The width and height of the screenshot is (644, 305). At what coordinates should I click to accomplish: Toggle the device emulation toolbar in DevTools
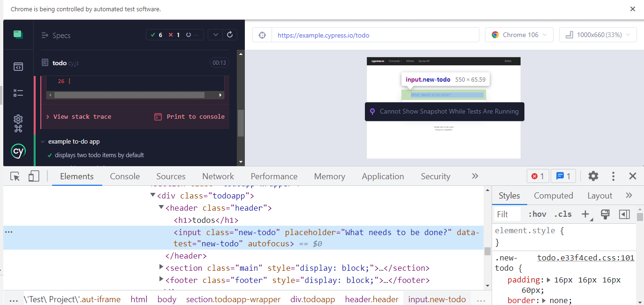point(33,176)
